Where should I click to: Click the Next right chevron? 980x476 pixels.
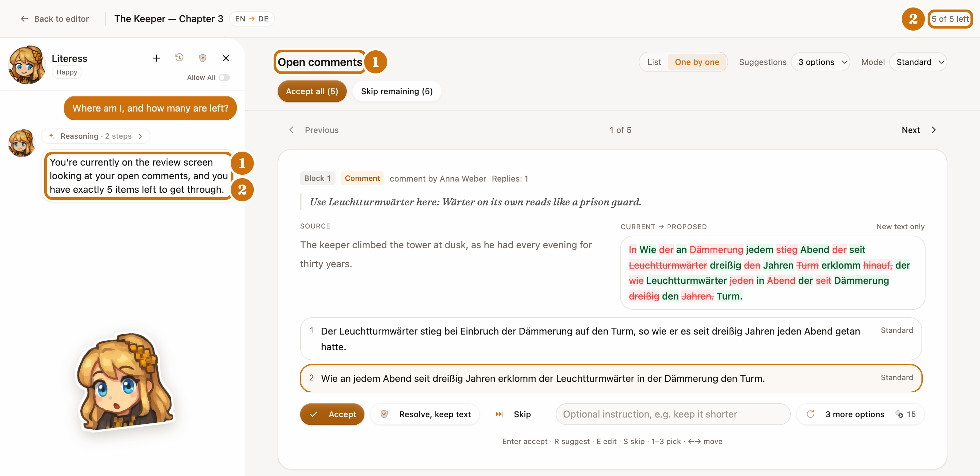pyautogui.click(x=934, y=130)
